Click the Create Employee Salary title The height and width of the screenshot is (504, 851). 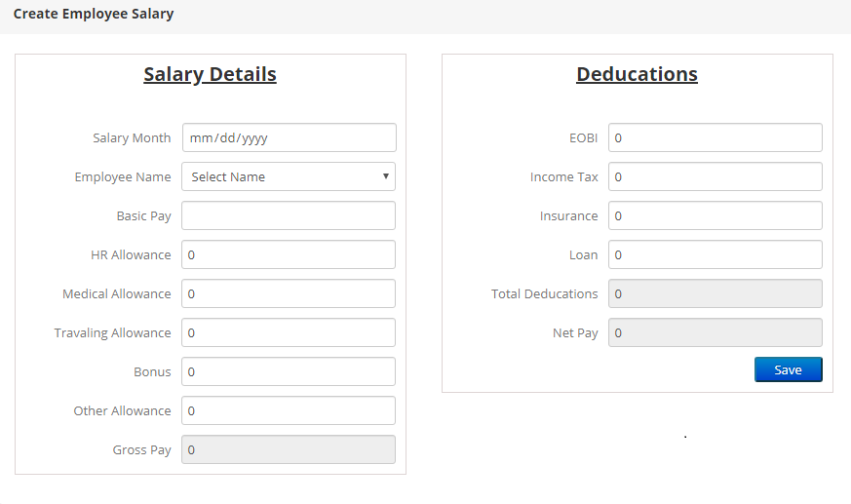pyautogui.click(x=94, y=15)
